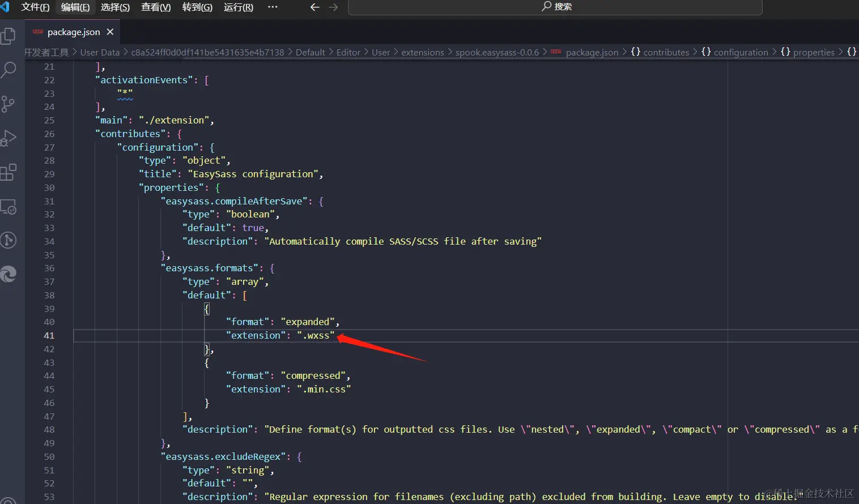This screenshot has width=859, height=504.
Task: Click the "boolean" type value
Action: [x=250, y=214]
